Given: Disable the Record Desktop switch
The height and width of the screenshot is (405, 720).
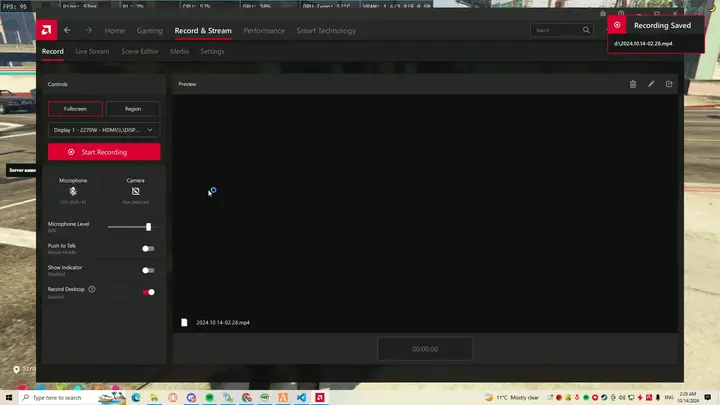Looking at the screenshot, I should (148, 292).
